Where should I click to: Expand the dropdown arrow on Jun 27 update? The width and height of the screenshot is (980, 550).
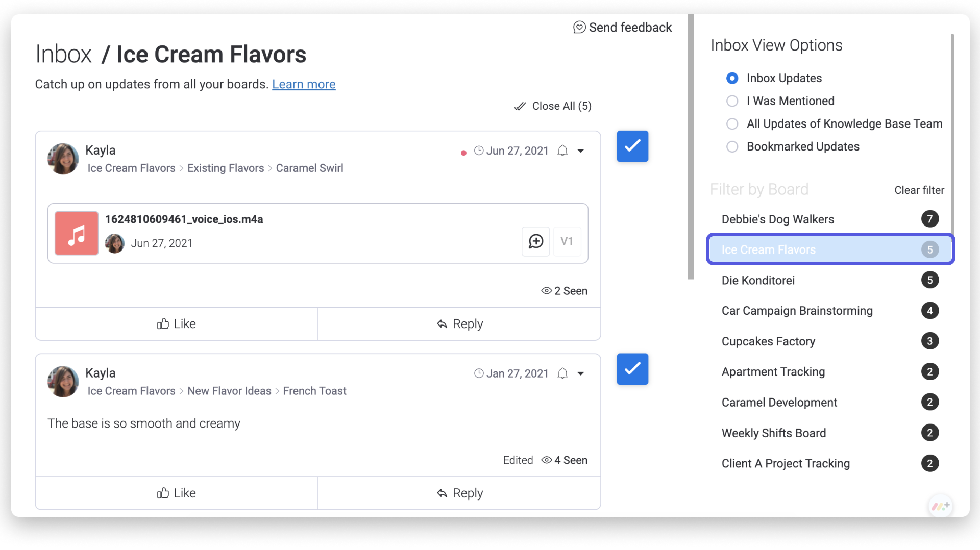coord(581,151)
